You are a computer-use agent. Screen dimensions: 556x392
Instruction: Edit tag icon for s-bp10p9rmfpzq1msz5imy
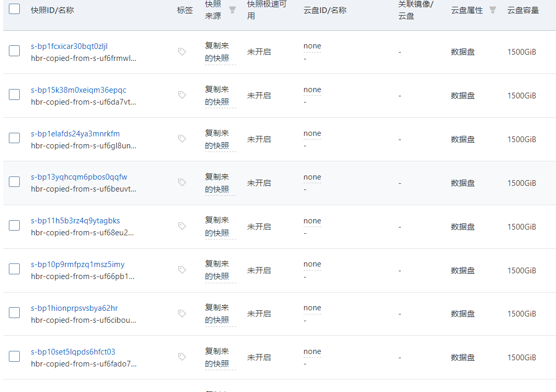[x=182, y=270]
